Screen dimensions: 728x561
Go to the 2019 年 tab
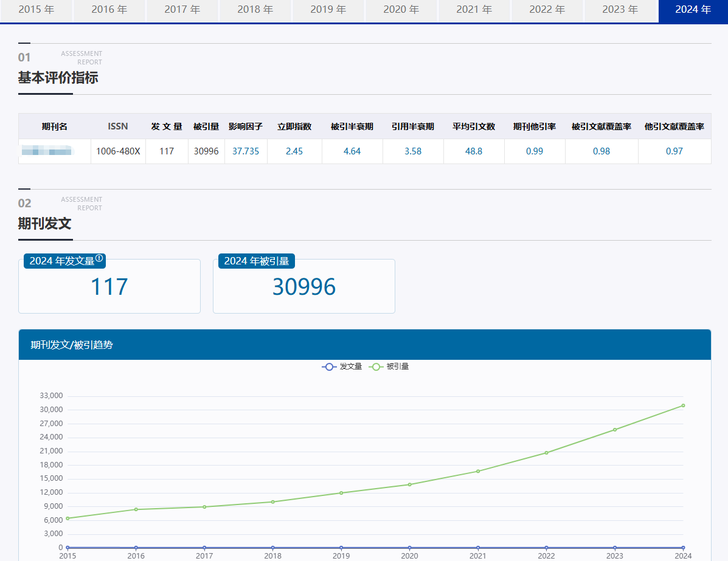click(x=328, y=10)
